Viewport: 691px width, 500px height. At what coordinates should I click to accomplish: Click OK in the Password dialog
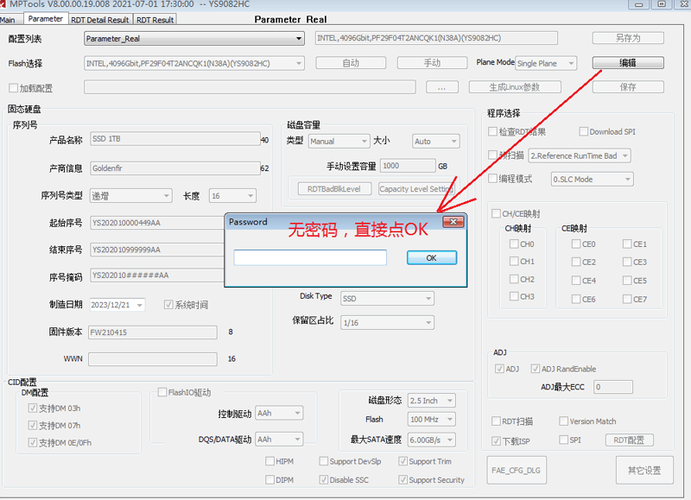431,258
